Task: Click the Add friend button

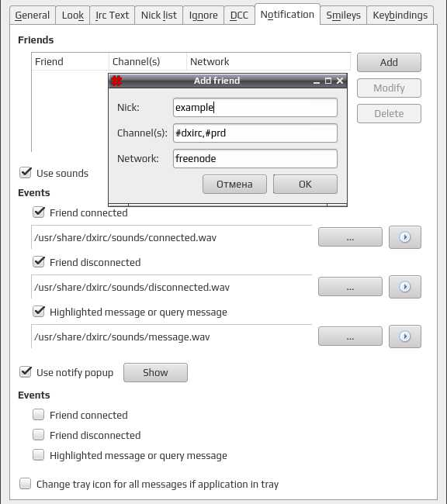Action: click(389, 62)
